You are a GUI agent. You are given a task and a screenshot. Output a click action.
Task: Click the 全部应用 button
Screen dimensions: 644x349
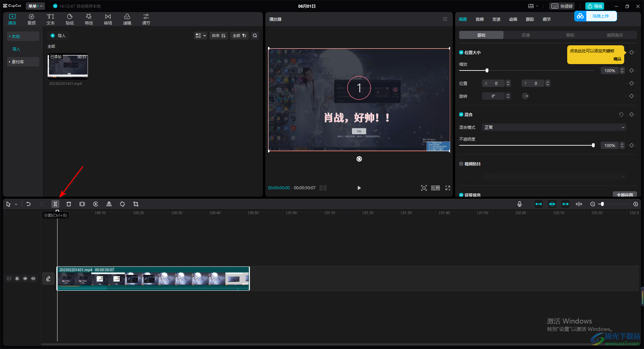[x=625, y=195]
